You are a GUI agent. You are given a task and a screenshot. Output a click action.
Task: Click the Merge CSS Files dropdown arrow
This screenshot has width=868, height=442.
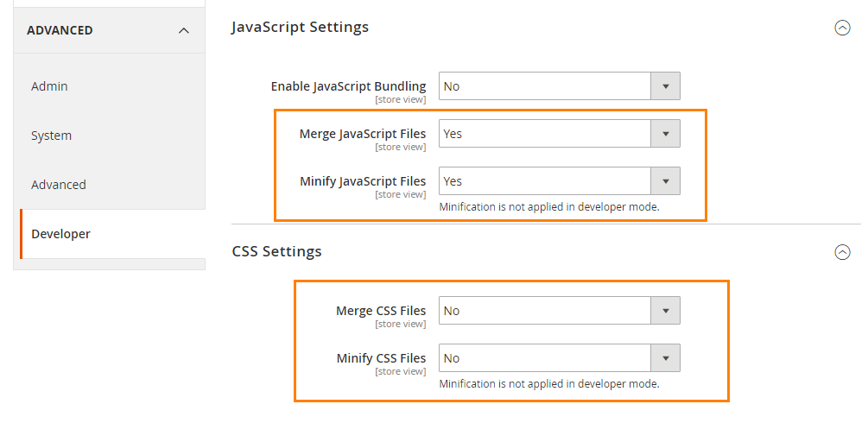point(665,311)
